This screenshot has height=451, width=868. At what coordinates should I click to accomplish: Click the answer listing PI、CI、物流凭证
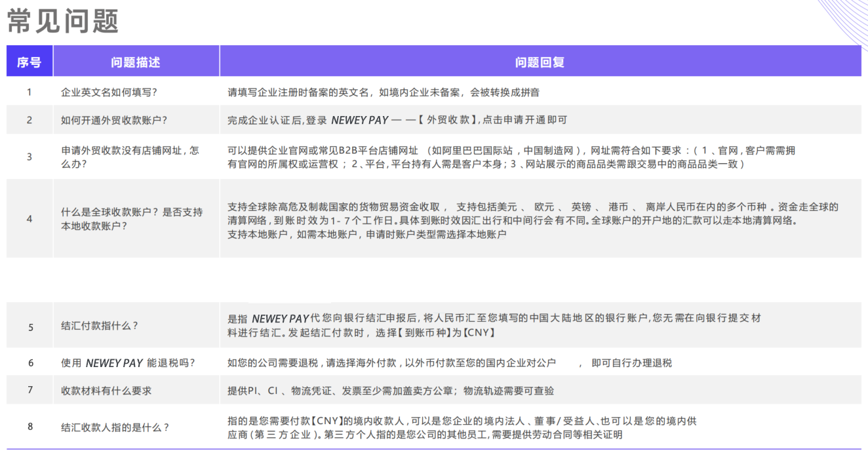click(x=391, y=391)
